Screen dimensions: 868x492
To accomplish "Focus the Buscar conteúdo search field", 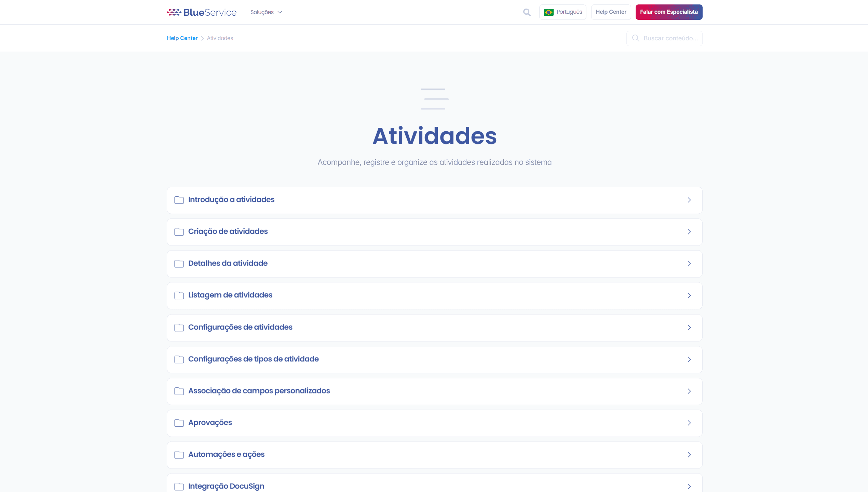I will point(670,38).
